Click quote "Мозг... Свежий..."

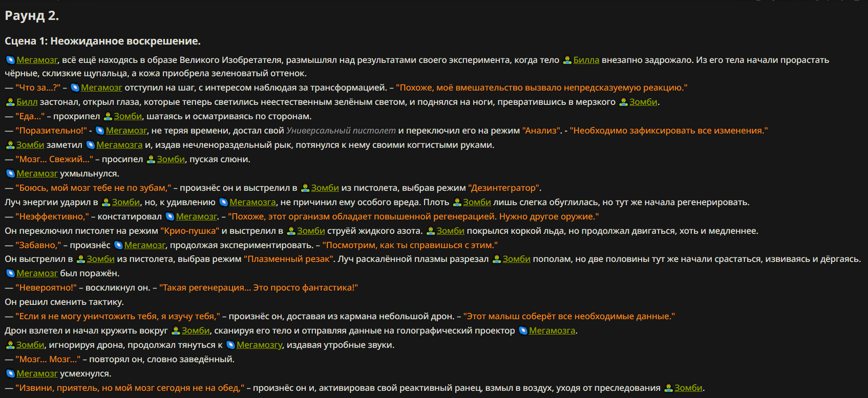(x=54, y=159)
